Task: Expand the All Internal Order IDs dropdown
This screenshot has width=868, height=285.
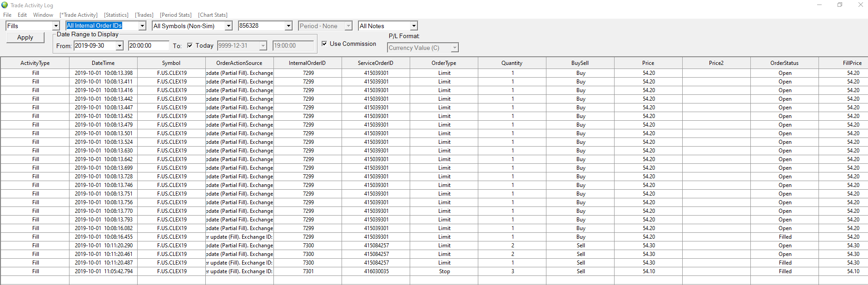Action: (x=142, y=26)
